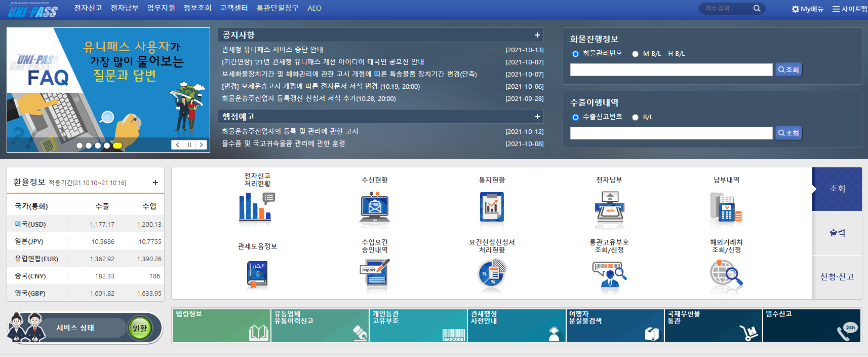Open 화물운송주선업자의 등록 및 관리에 관한 고시
Viewport: 868px width, 357px height.
(x=290, y=131)
